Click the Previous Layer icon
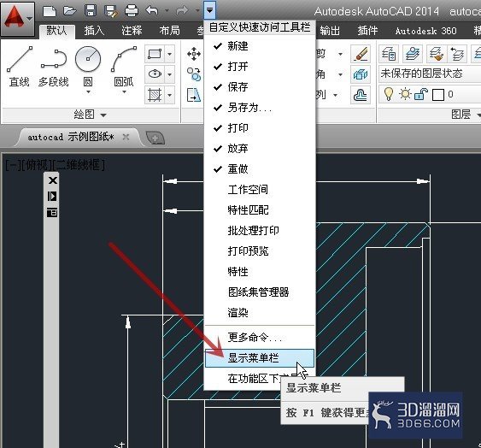Screen dimensions: 481x448 [x=457, y=54]
